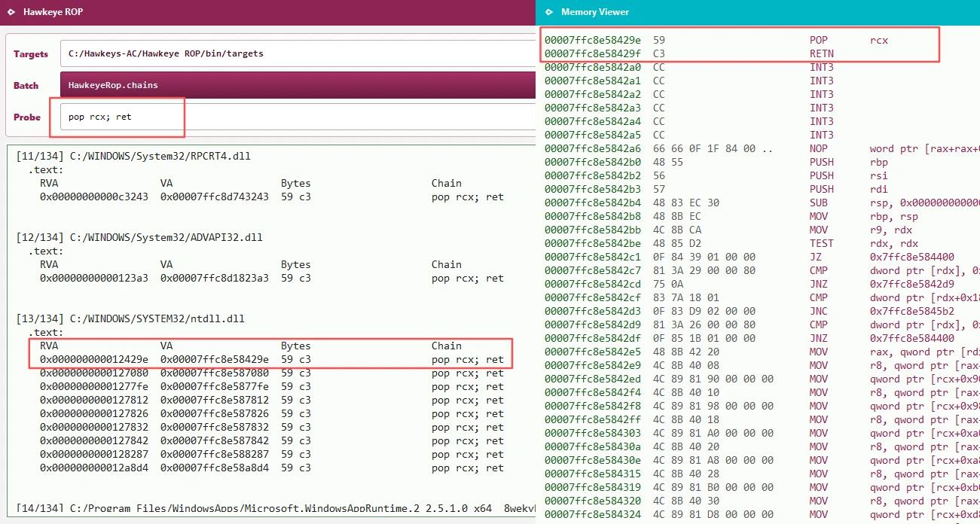Click the Hawkeye ROP window title icon
This screenshot has width=980, height=524.
(x=11, y=12)
